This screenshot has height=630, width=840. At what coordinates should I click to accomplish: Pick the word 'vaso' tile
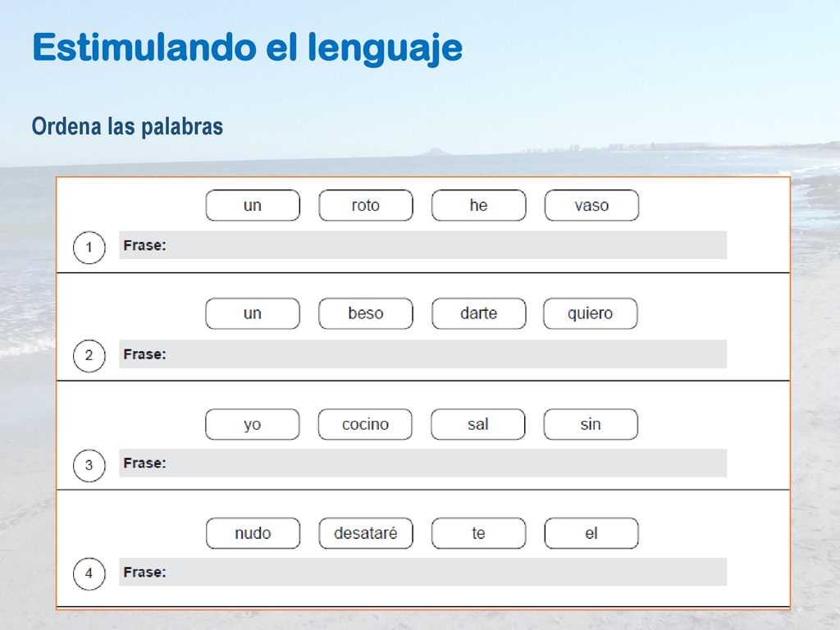click(x=592, y=205)
